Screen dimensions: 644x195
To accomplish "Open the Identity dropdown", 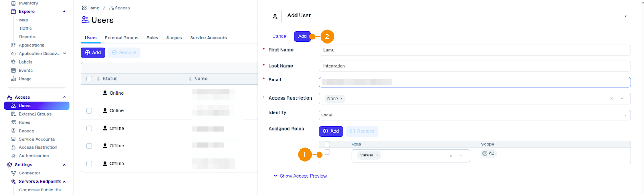I will pyautogui.click(x=474, y=115).
